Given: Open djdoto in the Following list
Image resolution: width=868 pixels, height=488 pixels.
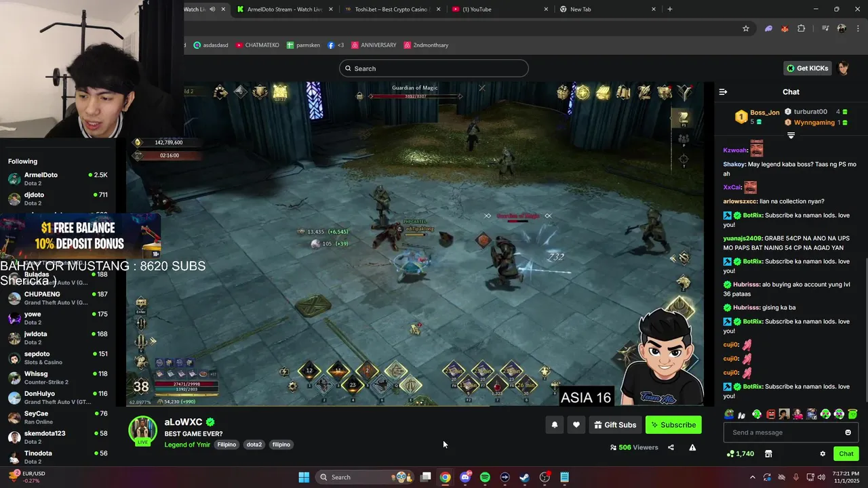Looking at the screenshot, I should click(x=57, y=199).
